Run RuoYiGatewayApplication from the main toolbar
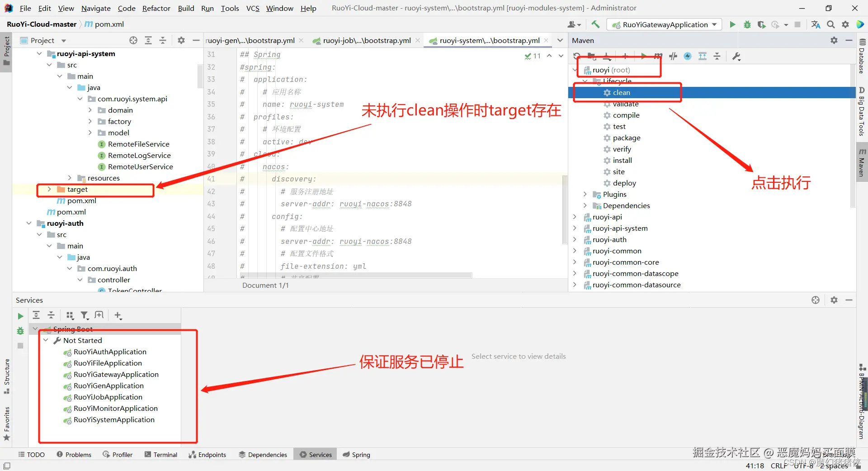Viewport: 868px width, 471px height. click(732, 24)
